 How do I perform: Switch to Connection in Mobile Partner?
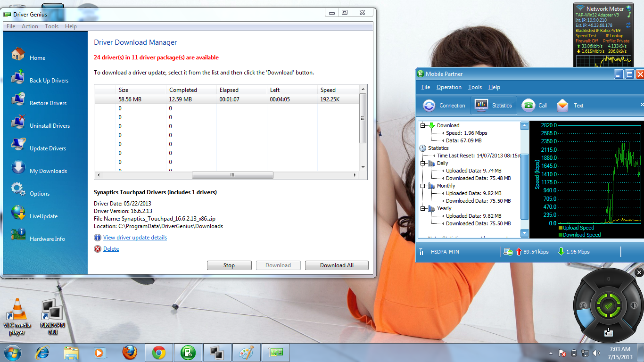coord(444,106)
